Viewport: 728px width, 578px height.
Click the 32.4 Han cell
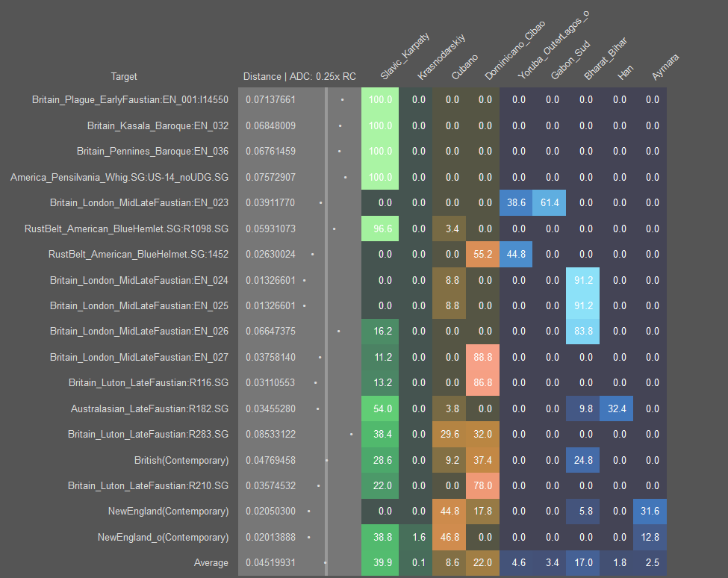click(x=617, y=409)
